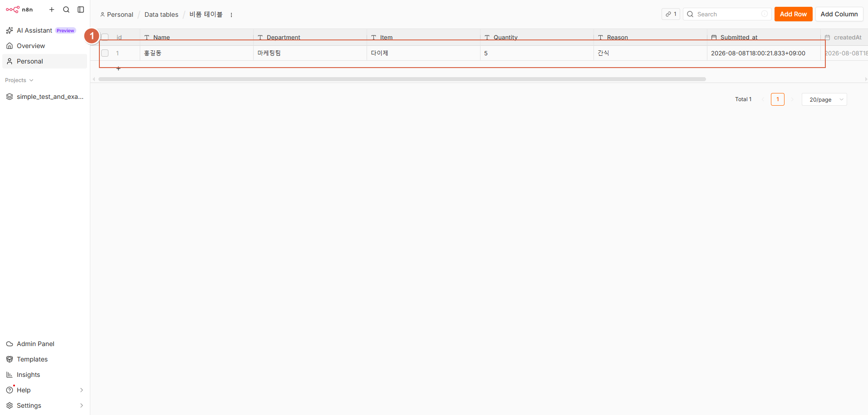Viewport: 868px width, 415px height.
Task: Click the plus icon below row 1
Action: coord(118,68)
